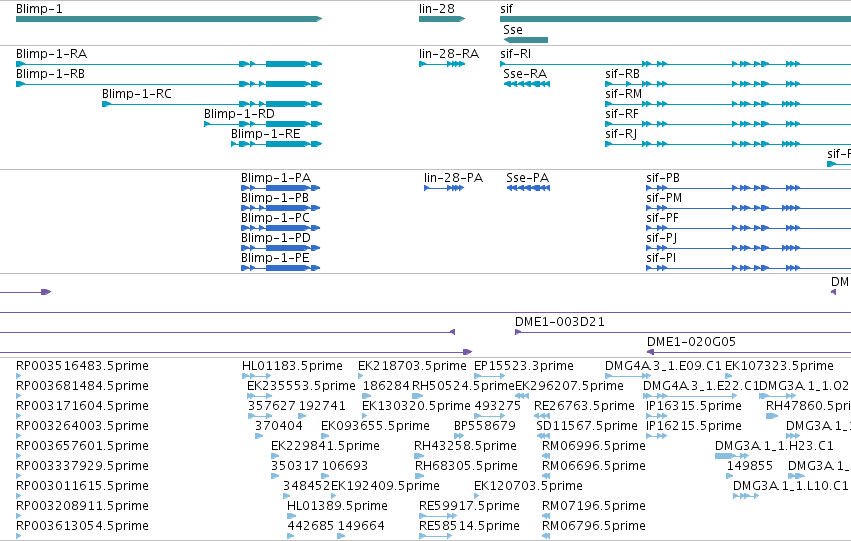Viewport: 851px width, 541px height.
Task: Select the DME1-003D21 clone label
Action: click(x=560, y=322)
